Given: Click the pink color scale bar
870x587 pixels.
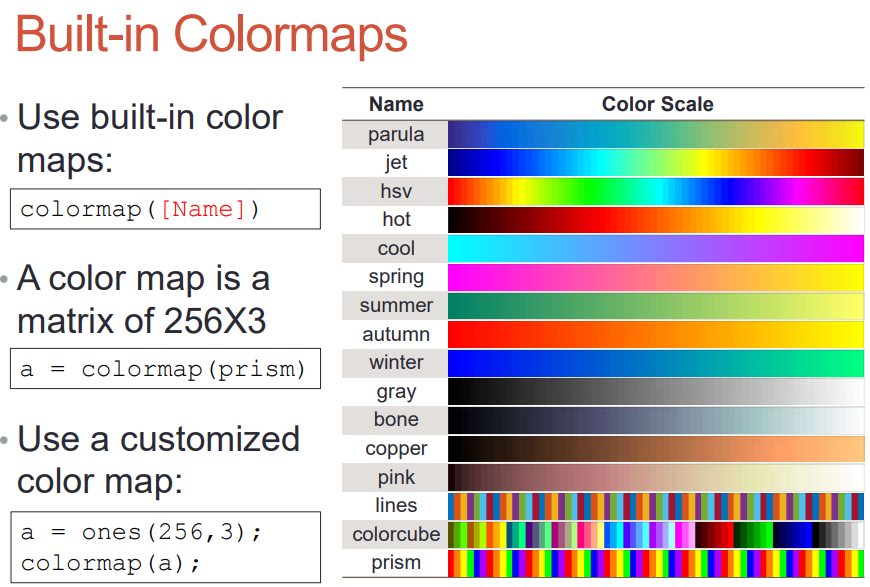Looking at the screenshot, I should click(x=656, y=478).
